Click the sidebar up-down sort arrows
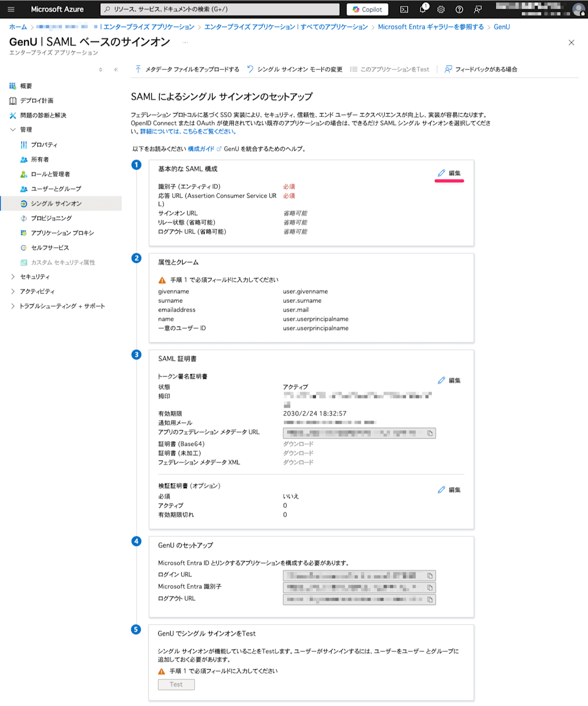The height and width of the screenshot is (706, 588). tap(100, 70)
